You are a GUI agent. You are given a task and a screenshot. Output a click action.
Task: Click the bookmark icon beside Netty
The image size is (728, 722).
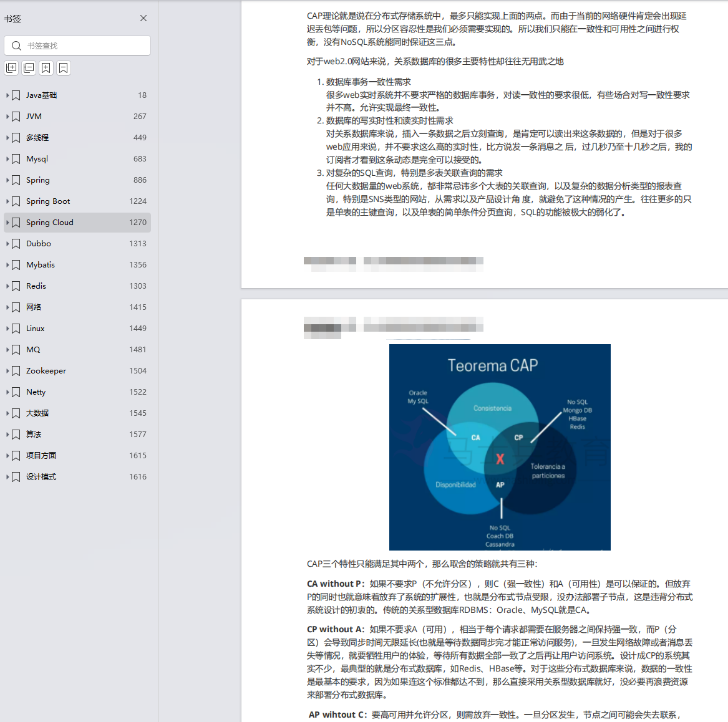click(16, 392)
